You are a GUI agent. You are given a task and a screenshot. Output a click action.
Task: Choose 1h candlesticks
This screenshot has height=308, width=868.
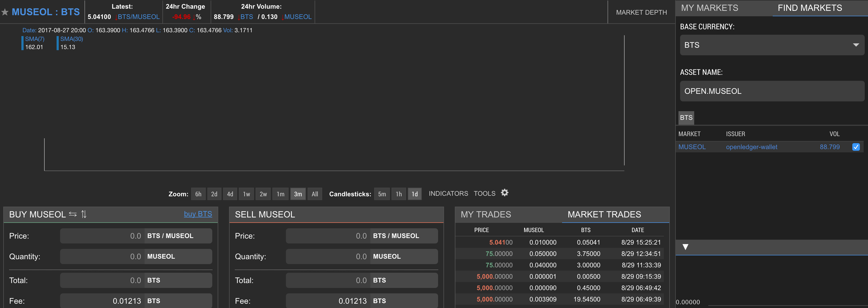pyautogui.click(x=399, y=194)
